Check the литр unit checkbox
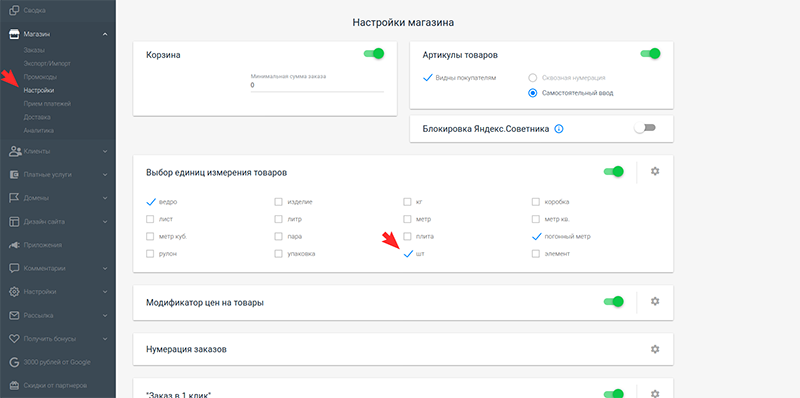 coord(278,219)
